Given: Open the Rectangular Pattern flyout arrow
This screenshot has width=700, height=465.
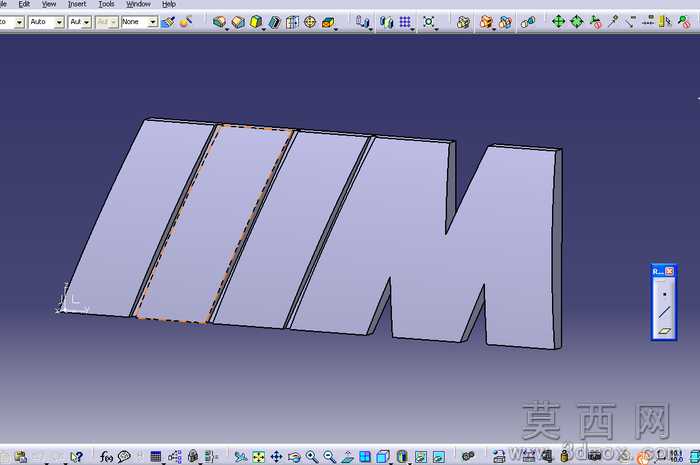Looking at the screenshot, I should tap(412, 29).
